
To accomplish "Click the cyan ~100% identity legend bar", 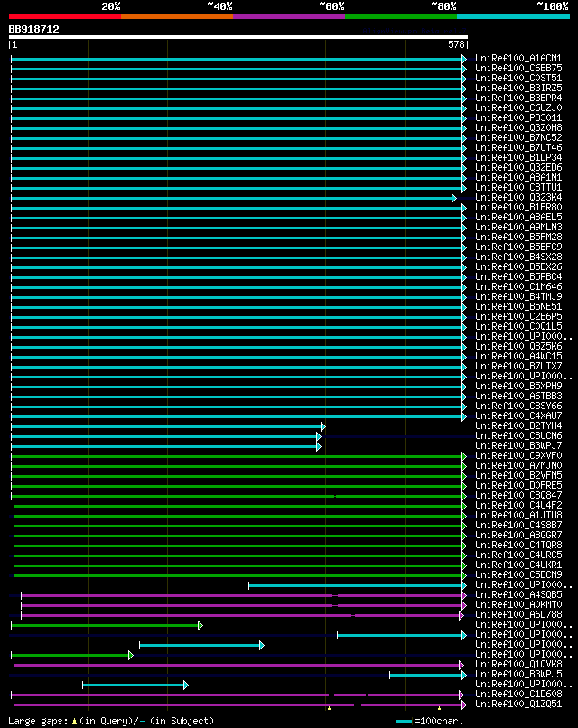I will 514,16.
